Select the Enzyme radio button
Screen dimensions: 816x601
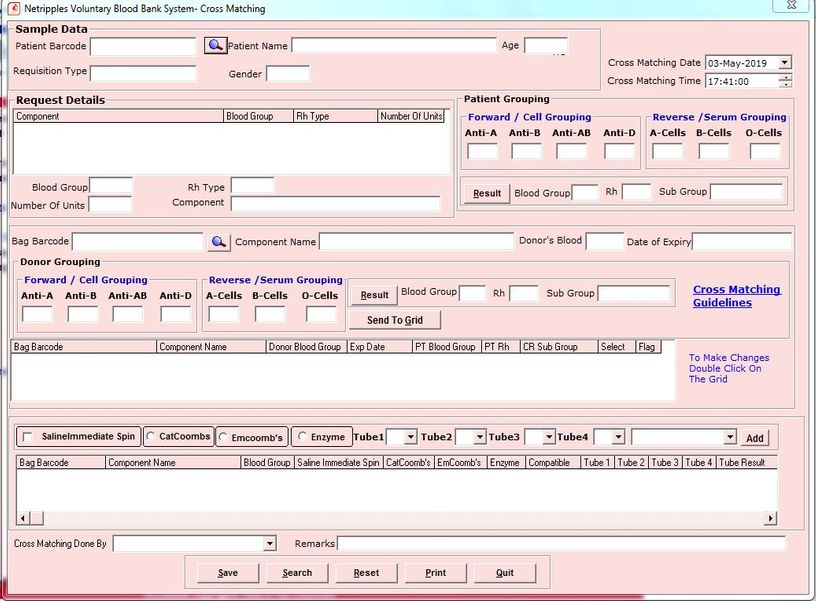(x=302, y=437)
